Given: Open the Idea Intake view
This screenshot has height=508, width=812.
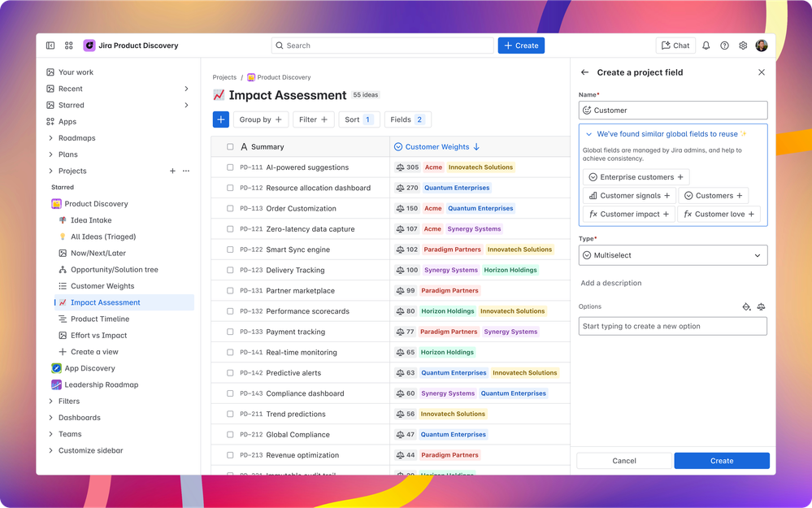Looking at the screenshot, I should (91, 220).
